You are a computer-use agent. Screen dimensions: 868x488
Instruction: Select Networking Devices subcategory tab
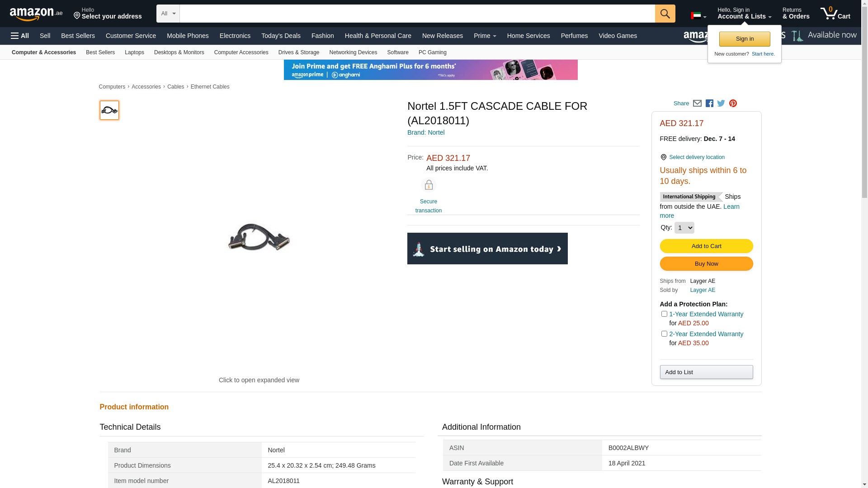[353, 52]
